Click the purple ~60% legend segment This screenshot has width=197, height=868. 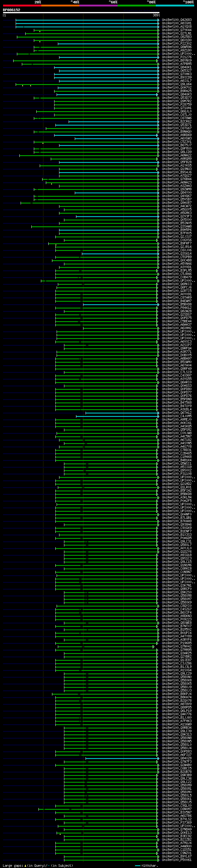click(98, 6)
